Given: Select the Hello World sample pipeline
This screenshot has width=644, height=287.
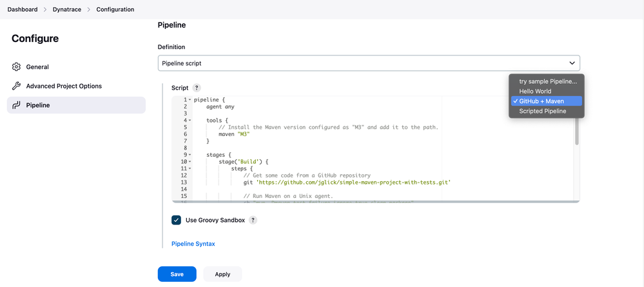Looking at the screenshot, I should tap(535, 92).
